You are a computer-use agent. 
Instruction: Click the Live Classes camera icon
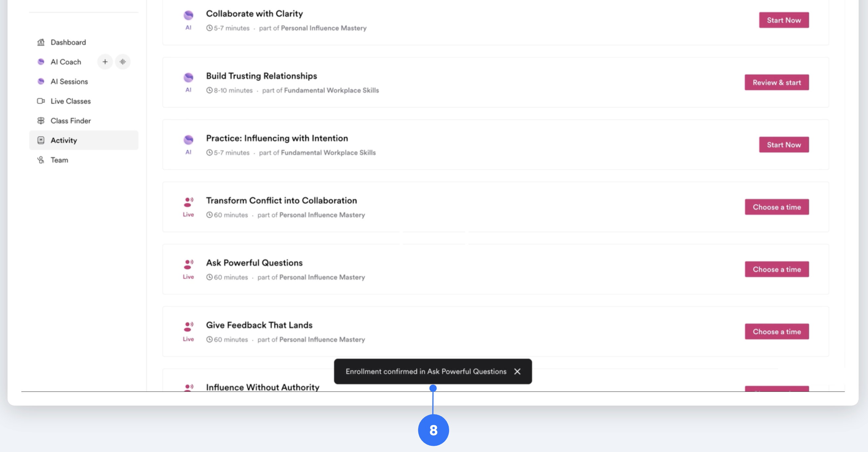click(x=41, y=101)
